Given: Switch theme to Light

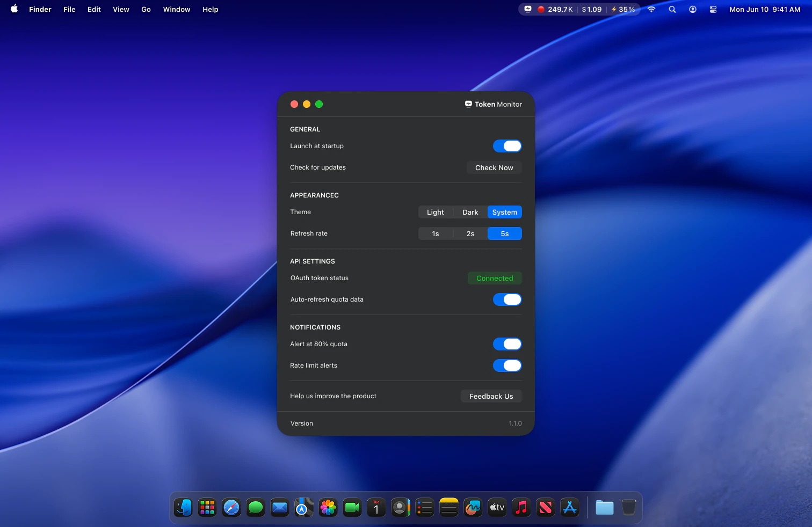Looking at the screenshot, I should pyautogui.click(x=436, y=212).
